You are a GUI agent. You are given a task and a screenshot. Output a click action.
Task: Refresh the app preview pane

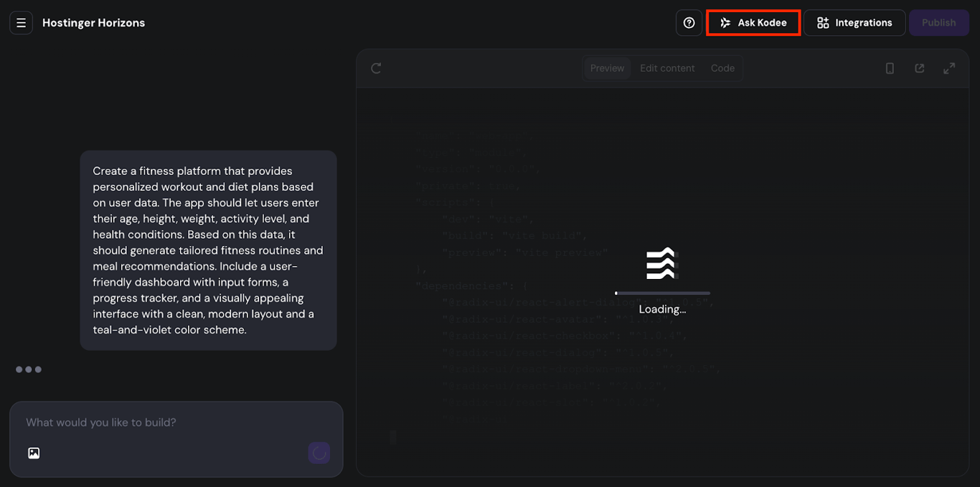click(x=376, y=67)
